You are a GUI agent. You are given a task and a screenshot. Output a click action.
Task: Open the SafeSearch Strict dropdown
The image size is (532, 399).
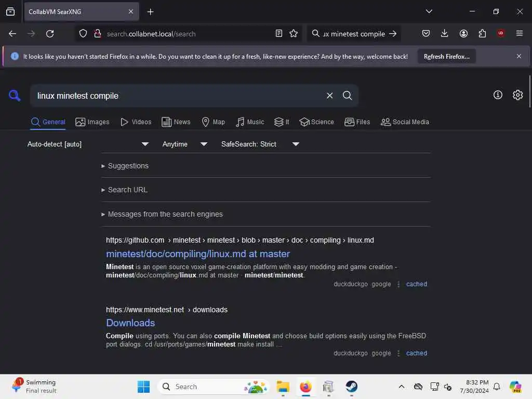(260, 144)
